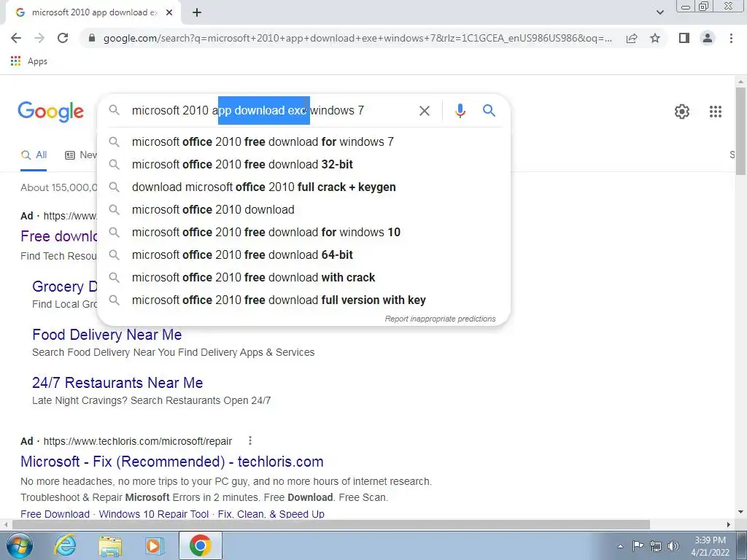Open the volume speaker icon in tray

[x=673, y=546]
